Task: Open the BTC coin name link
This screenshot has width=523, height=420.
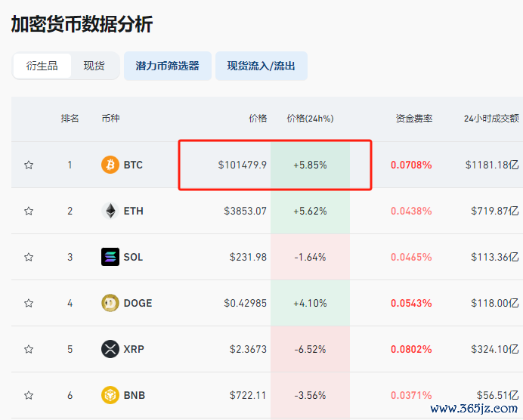Action: tap(133, 165)
